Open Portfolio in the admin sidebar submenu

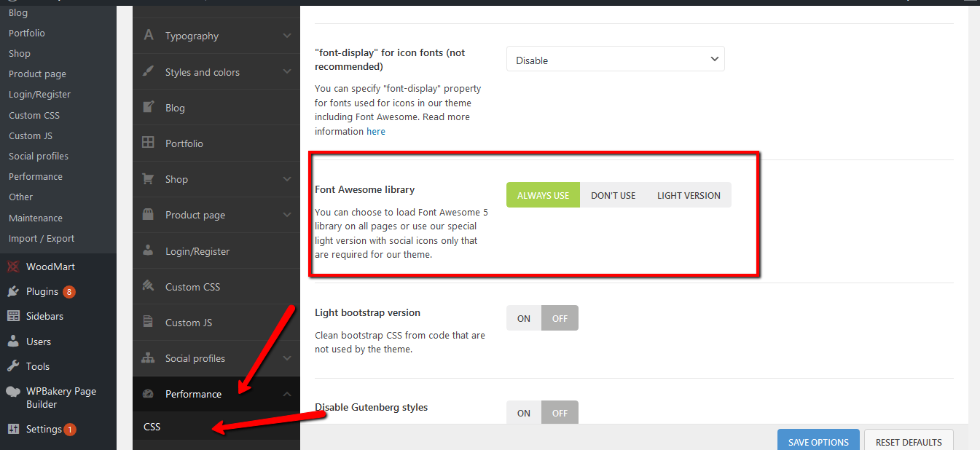[x=27, y=33]
